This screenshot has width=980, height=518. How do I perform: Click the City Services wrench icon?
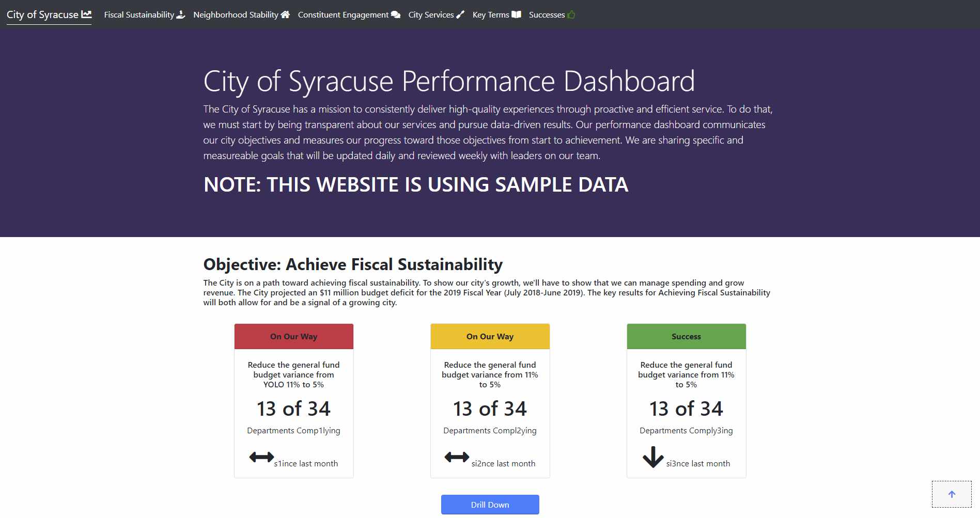[460, 14]
